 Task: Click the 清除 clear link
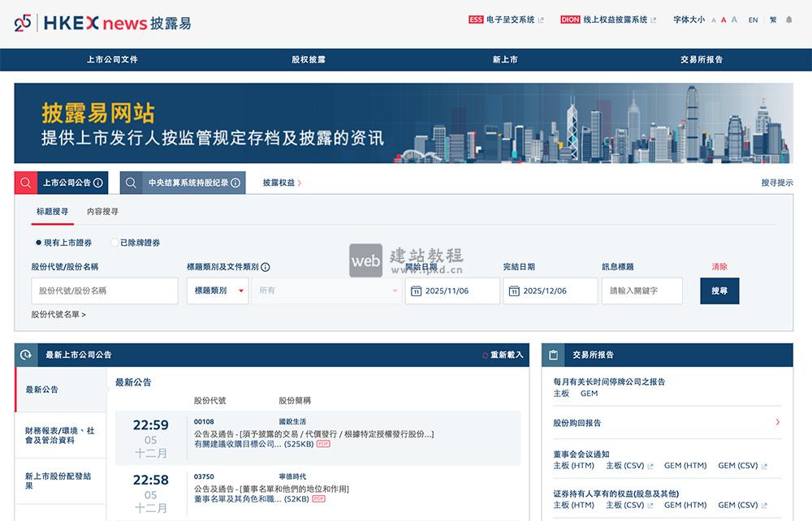(718, 268)
